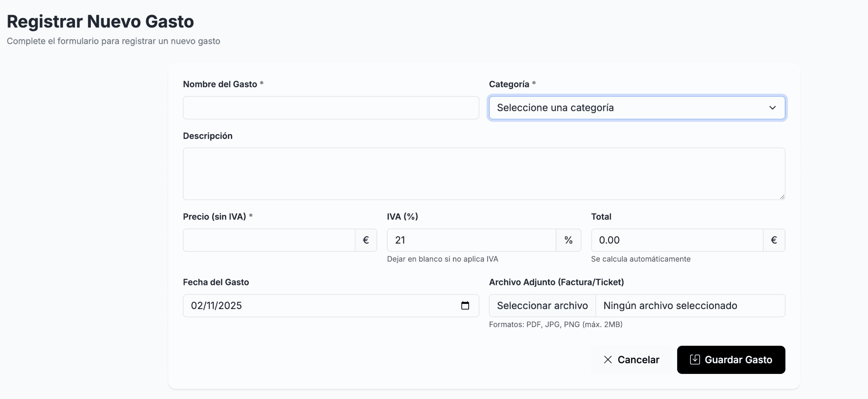Focus the Precio (sin IVA) input field
This screenshot has height=399, width=868.
tap(269, 240)
